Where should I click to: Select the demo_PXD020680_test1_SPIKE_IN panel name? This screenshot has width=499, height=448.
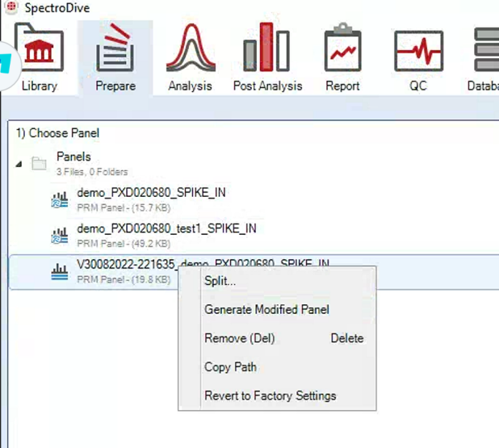[166, 228]
